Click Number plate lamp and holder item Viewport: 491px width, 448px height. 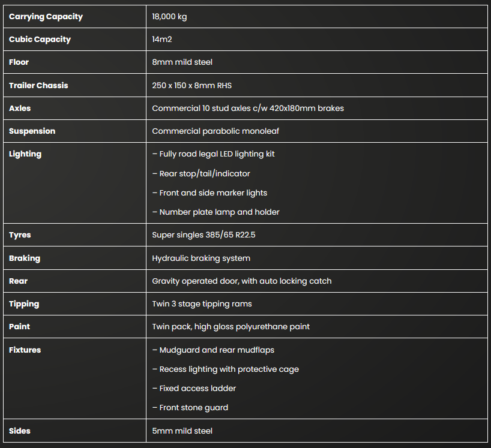215,212
